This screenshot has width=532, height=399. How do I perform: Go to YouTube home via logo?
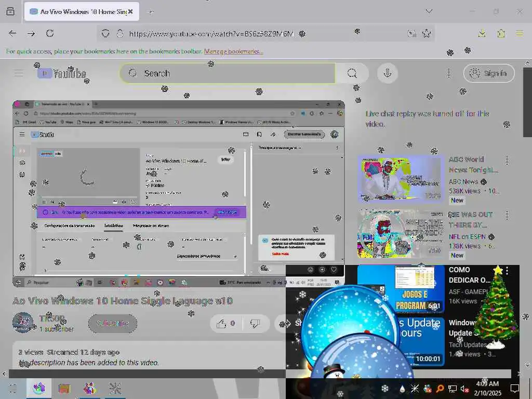pyautogui.click(x=62, y=73)
